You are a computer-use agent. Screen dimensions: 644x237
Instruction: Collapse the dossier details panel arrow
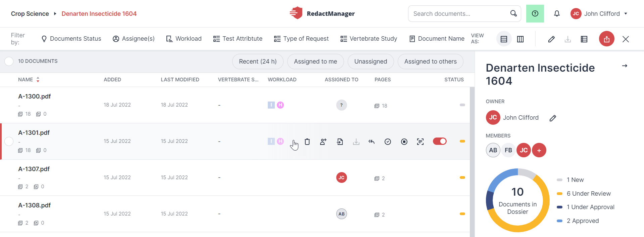[625, 66]
